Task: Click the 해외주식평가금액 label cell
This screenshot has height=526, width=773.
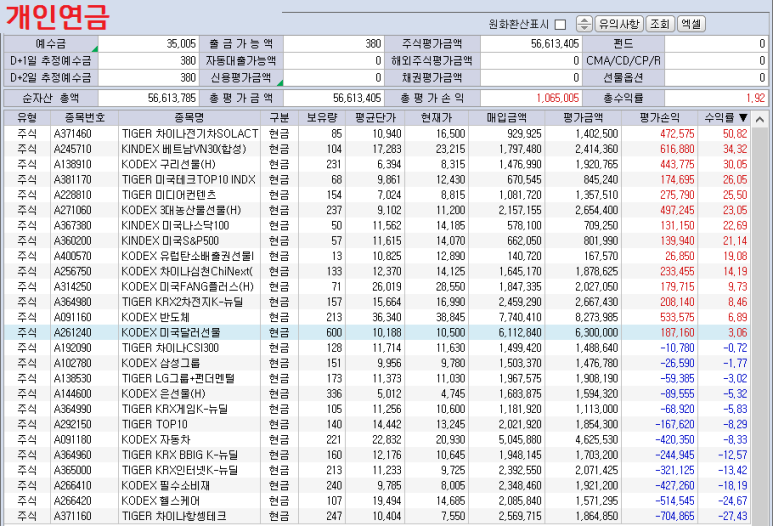Action: click(x=432, y=61)
